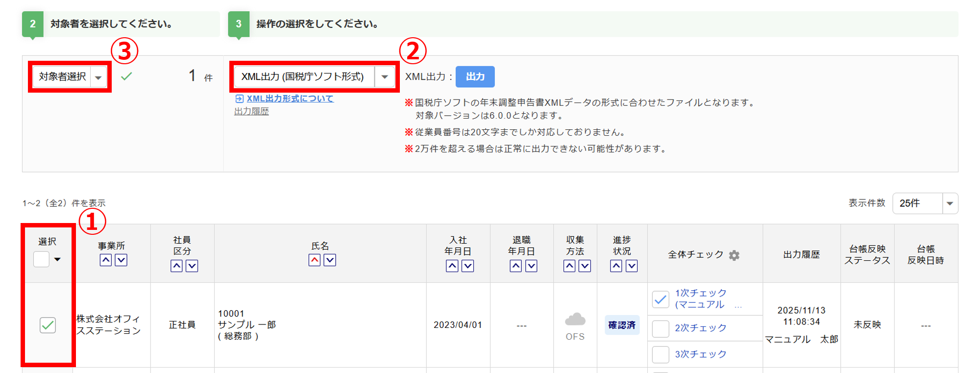
Task: Sort 氏名 column descending with down arrow
Action: click(x=330, y=260)
